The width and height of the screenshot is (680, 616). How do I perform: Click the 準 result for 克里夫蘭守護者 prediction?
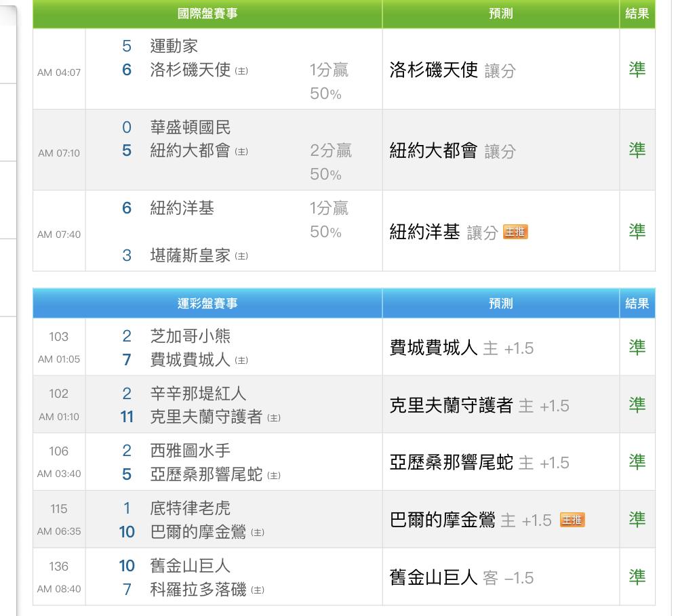[637, 405]
